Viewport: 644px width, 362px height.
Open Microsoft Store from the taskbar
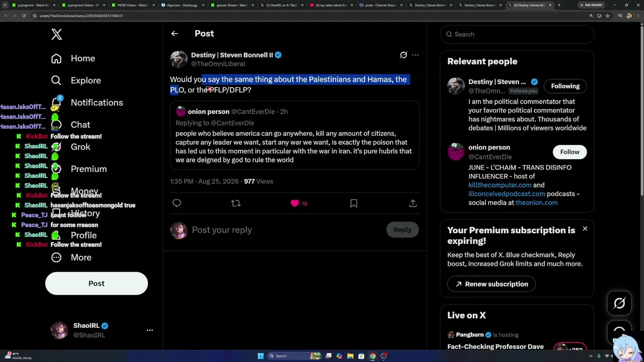pyautogui.click(x=361, y=356)
